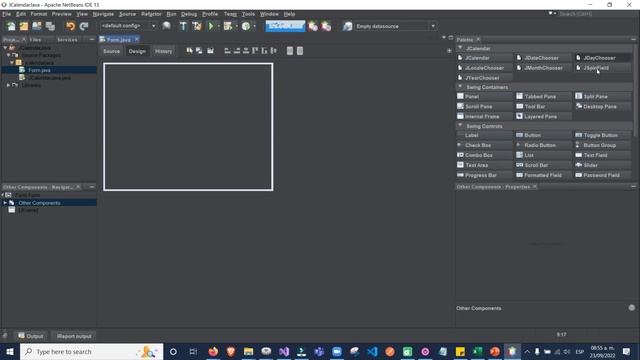This screenshot has height=360, width=640.
Task: Select JDateChooser in the palette
Action: click(x=544, y=58)
